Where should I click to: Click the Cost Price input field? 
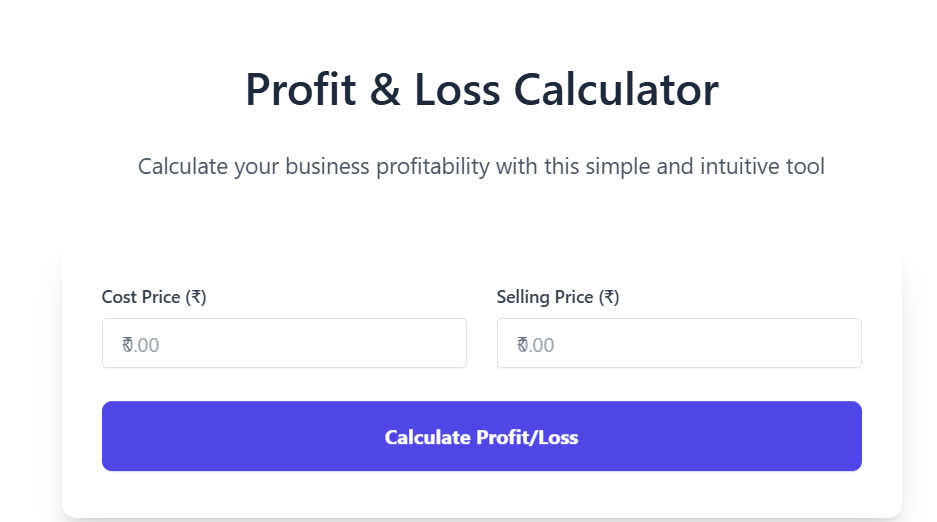[284, 343]
